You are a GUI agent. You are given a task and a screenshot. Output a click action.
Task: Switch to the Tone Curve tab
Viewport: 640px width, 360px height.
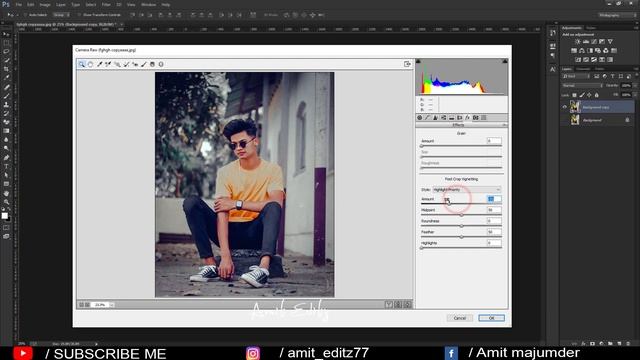(427, 118)
